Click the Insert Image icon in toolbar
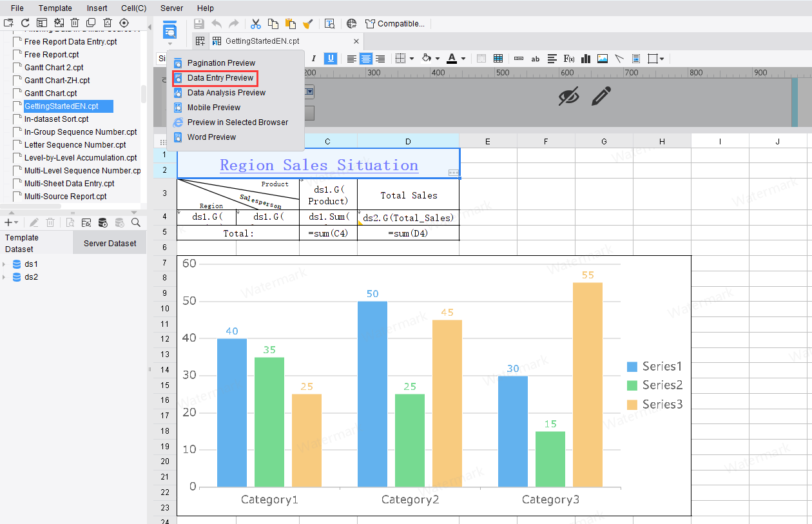This screenshot has height=524, width=812. click(603, 59)
